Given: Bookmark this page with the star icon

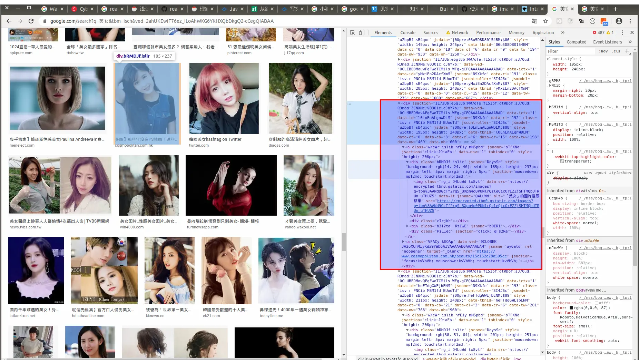Looking at the screenshot, I should tap(545, 21).
